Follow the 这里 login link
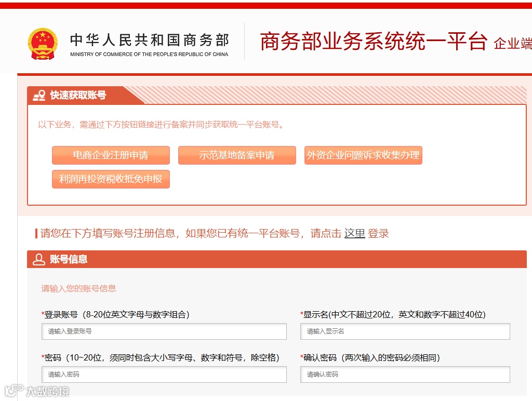The image size is (532, 401). point(354,233)
